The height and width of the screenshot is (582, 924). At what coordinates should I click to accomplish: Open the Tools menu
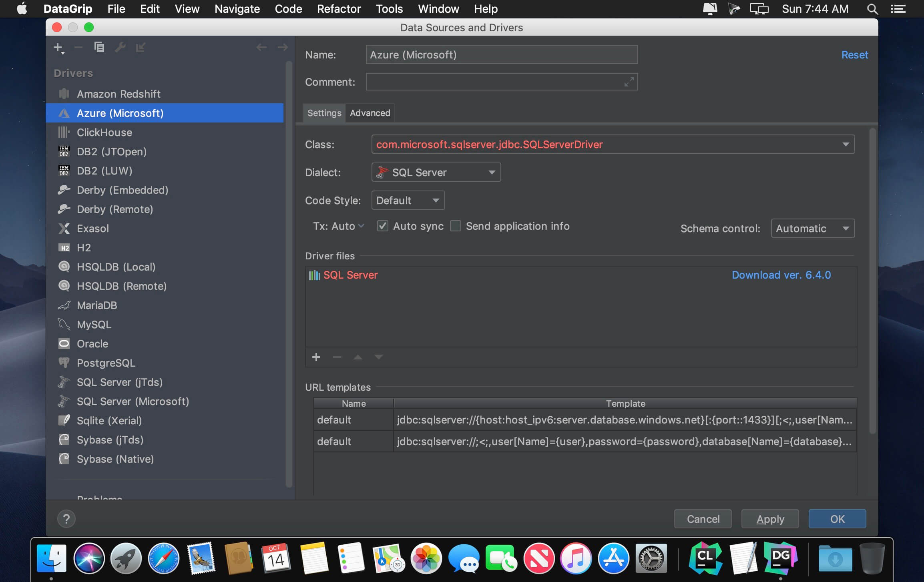[x=389, y=9]
